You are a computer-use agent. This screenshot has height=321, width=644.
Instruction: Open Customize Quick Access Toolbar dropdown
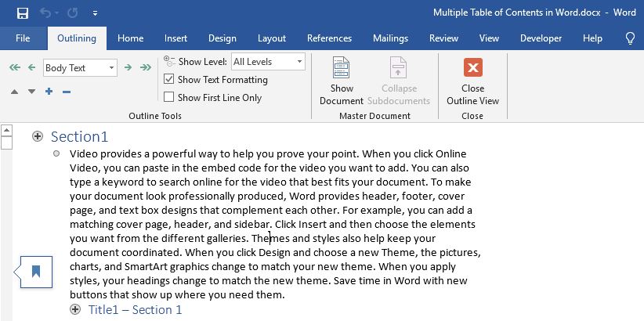[x=95, y=13]
